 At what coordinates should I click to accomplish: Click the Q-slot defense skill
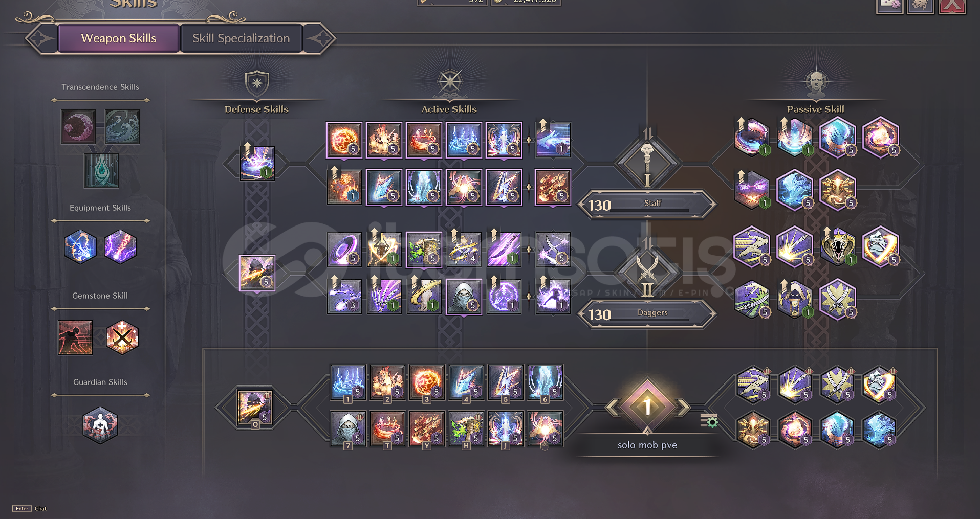pyautogui.click(x=255, y=408)
